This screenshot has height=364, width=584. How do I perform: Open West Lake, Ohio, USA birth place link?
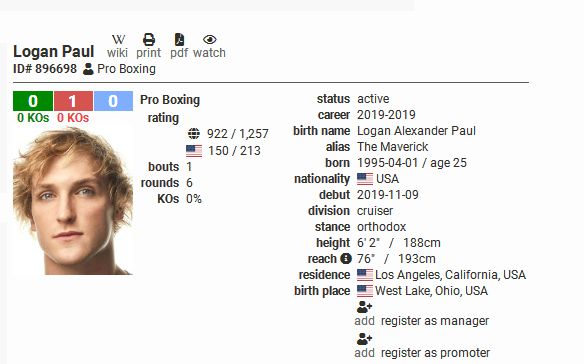[x=431, y=291]
